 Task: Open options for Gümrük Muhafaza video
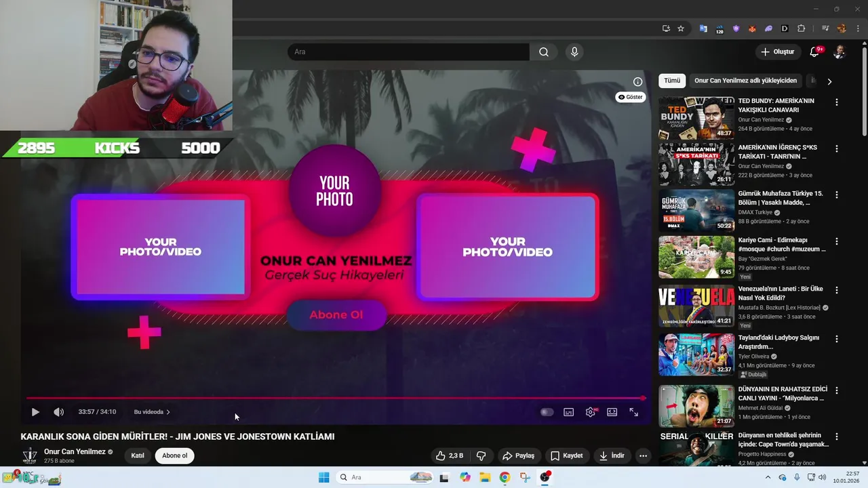[x=836, y=195]
